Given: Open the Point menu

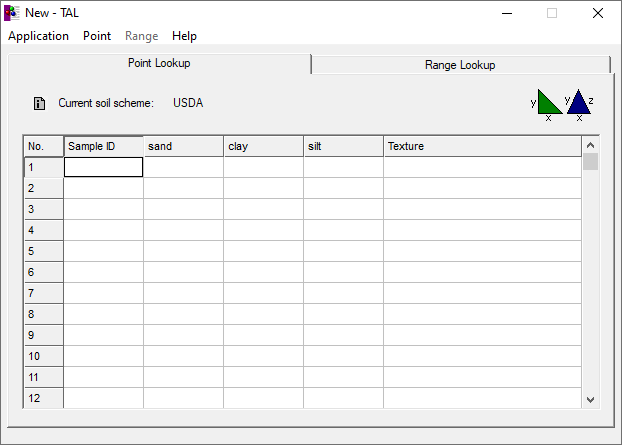Looking at the screenshot, I should (x=97, y=36).
